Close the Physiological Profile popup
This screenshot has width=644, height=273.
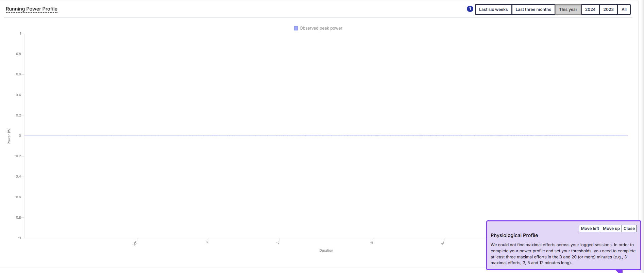click(629, 229)
